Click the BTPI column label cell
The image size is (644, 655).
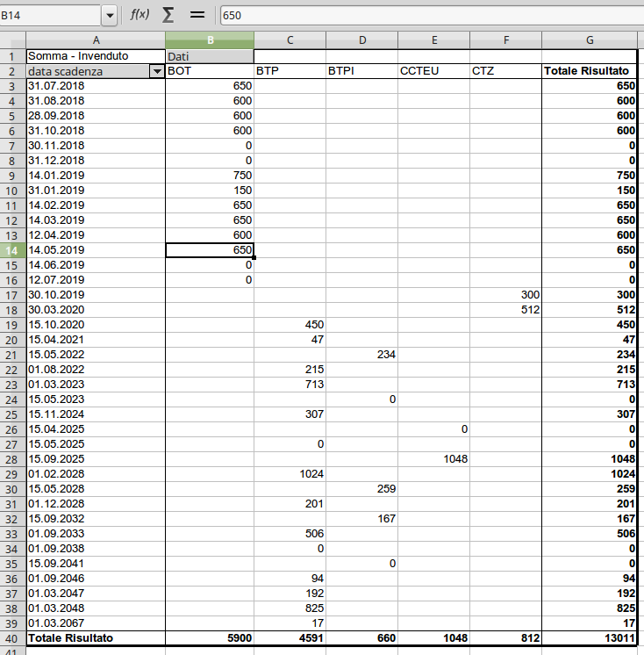coord(361,71)
